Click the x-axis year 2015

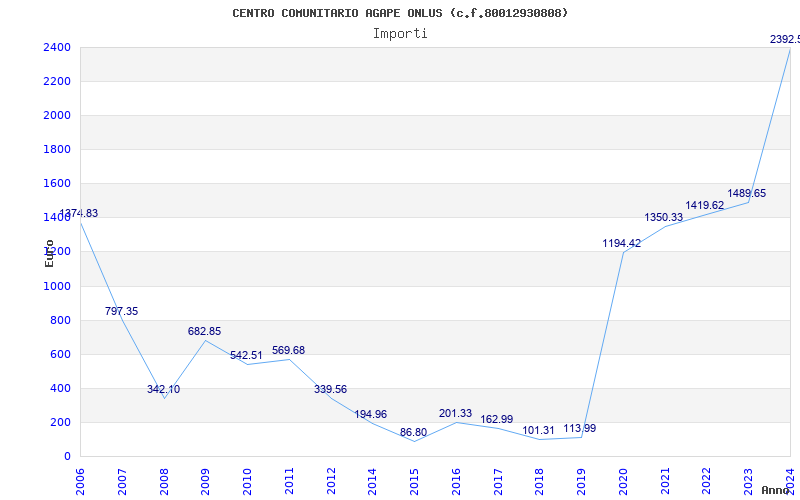click(414, 482)
